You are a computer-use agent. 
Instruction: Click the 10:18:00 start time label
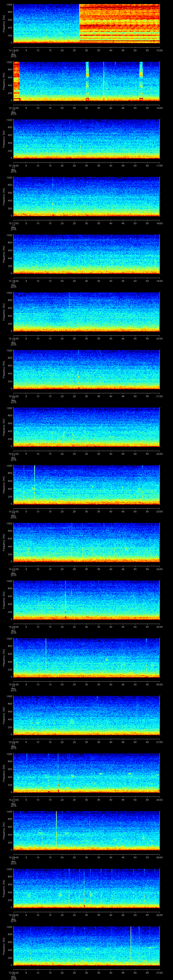pos(14,281)
